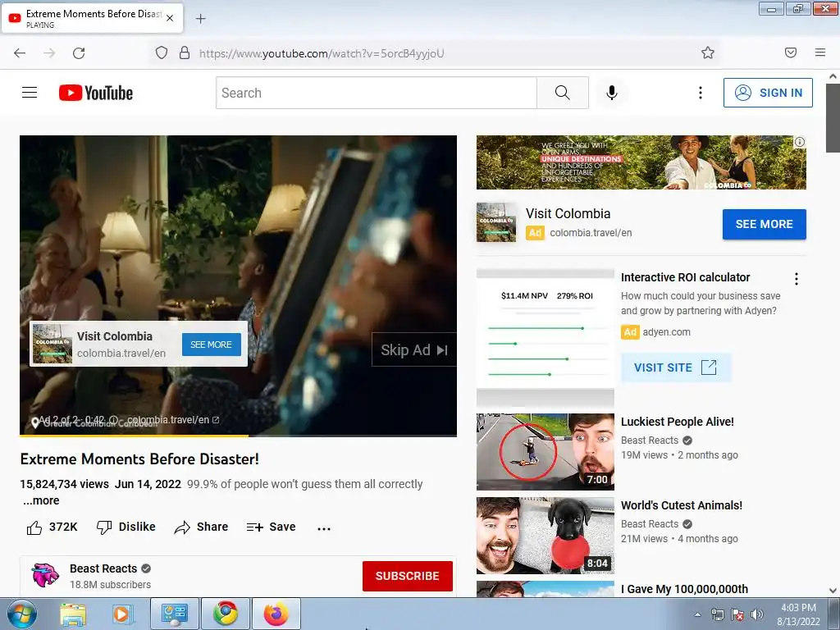840x630 pixels.
Task: Open Firefox application menu
Action: (820, 52)
